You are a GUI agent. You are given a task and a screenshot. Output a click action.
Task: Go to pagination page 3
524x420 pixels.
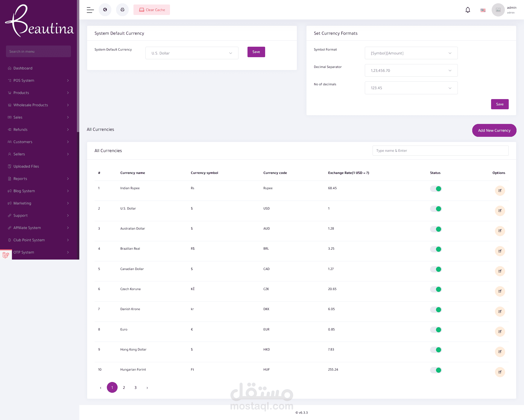(136, 388)
